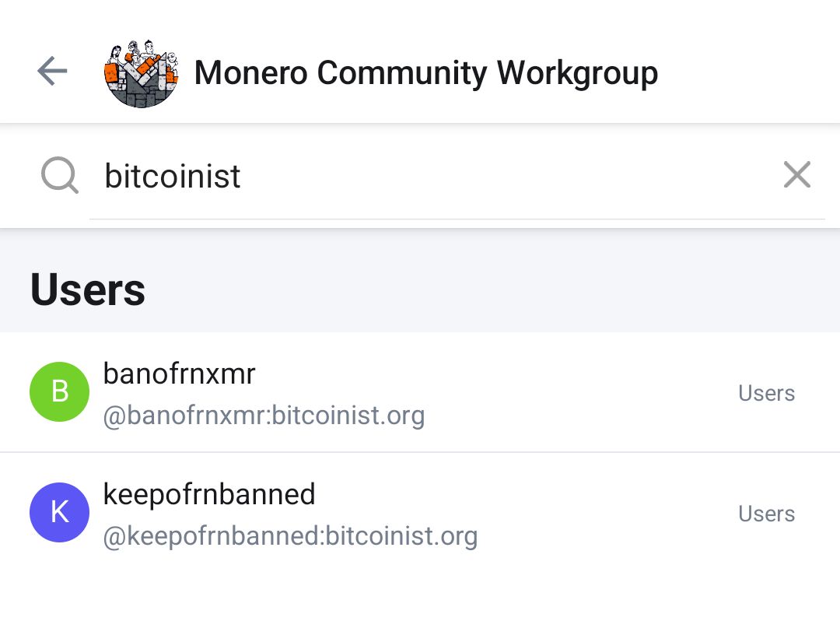Click the "Users" label beside keepofrnbanned

tap(766, 514)
